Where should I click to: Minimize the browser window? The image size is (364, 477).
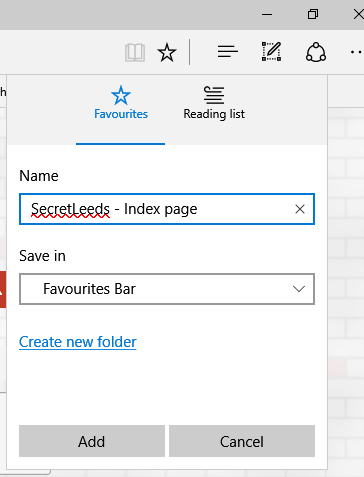267,14
